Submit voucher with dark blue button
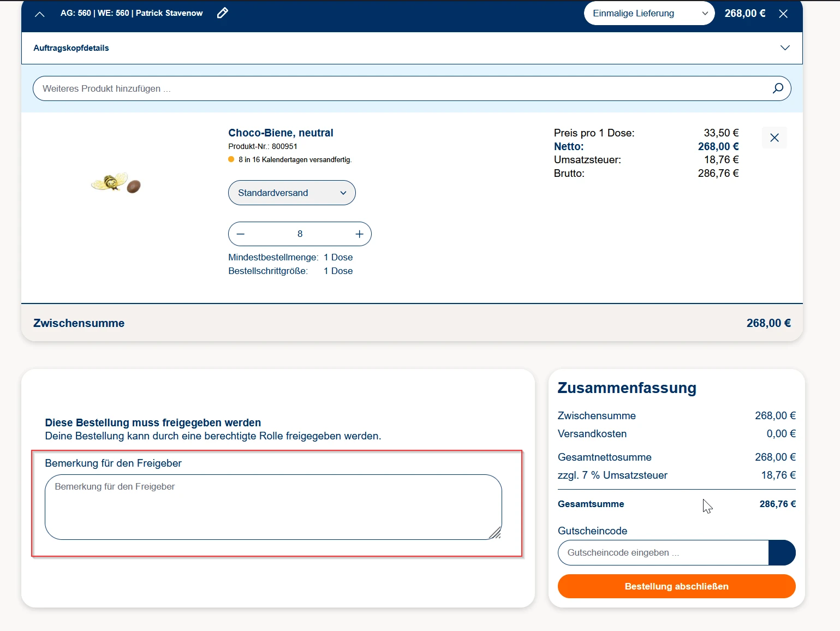The image size is (840, 631). point(782,553)
